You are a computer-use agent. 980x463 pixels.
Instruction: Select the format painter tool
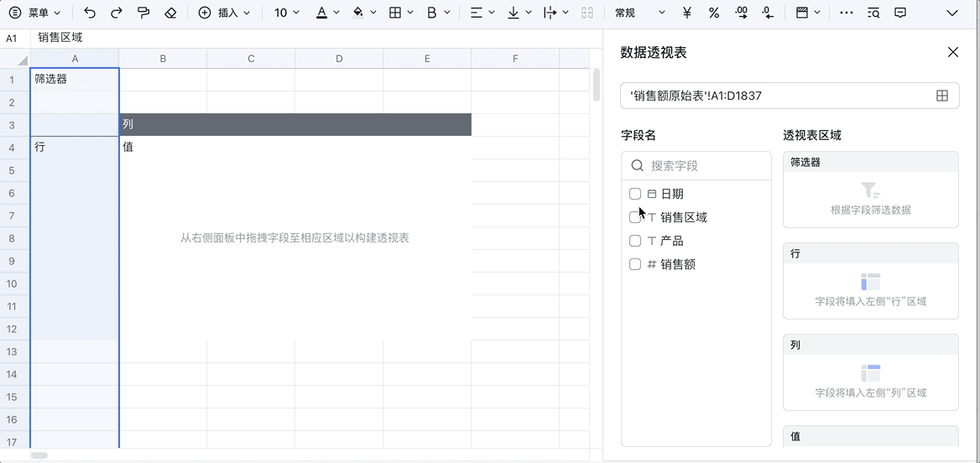143,13
